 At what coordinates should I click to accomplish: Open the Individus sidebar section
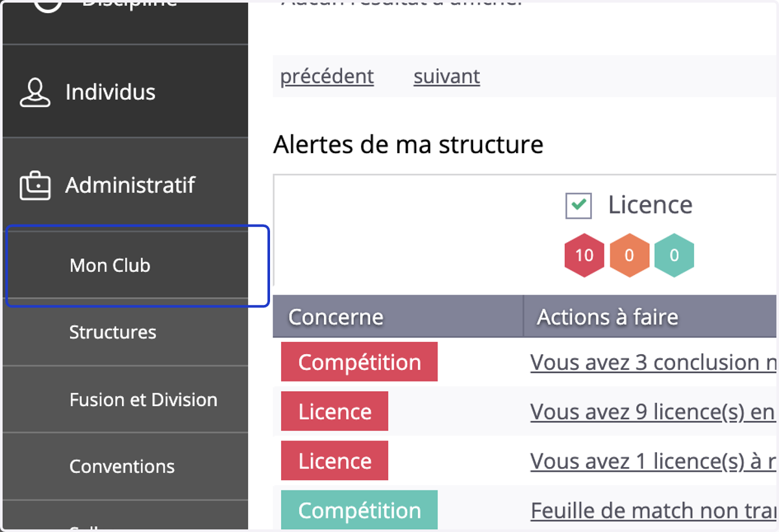click(125, 91)
